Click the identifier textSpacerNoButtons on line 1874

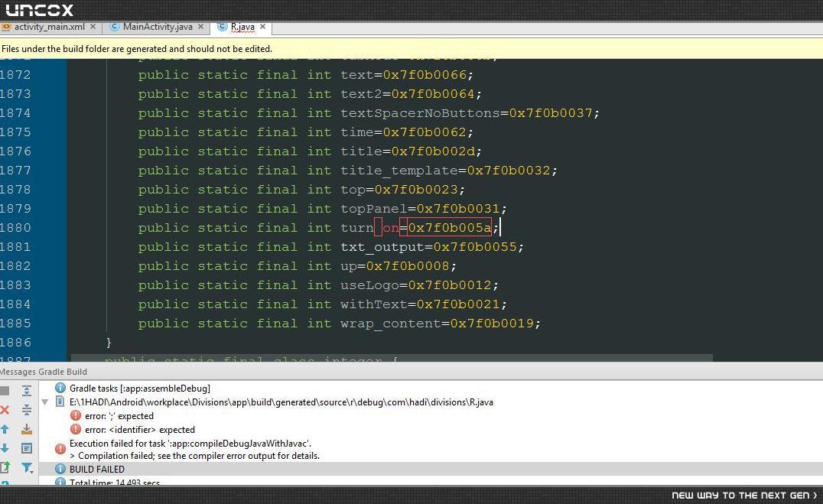click(420, 113)
